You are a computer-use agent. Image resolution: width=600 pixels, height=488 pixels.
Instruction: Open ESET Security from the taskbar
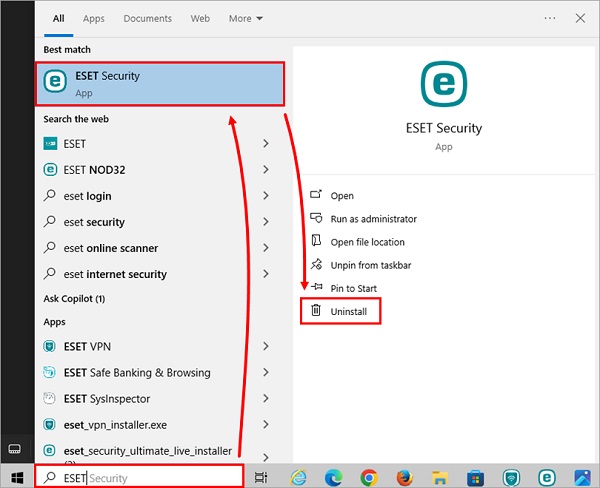(547, 478)
